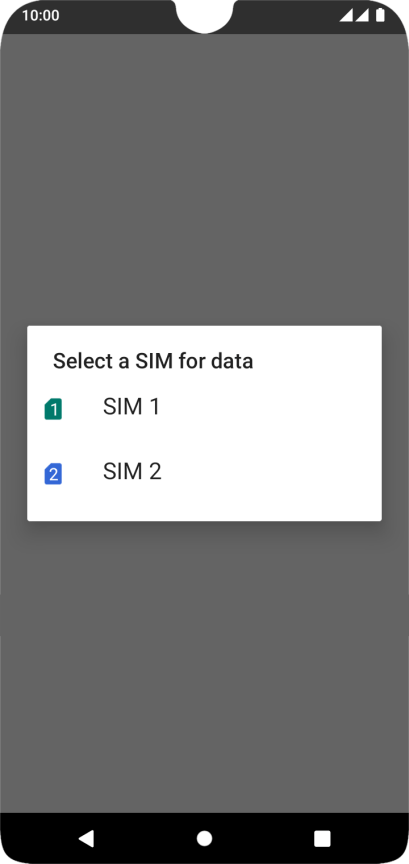Click the "Select a SIM for data" title
This screenshot has width=409, height=864.
153,361
